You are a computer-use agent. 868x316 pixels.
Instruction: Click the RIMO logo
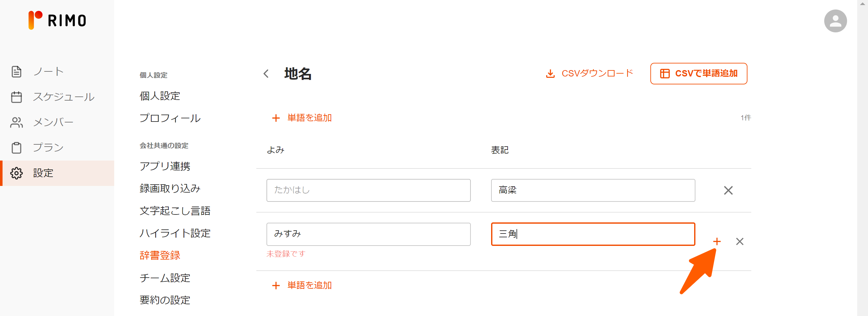pyautogui.click(x=57, y=20)
